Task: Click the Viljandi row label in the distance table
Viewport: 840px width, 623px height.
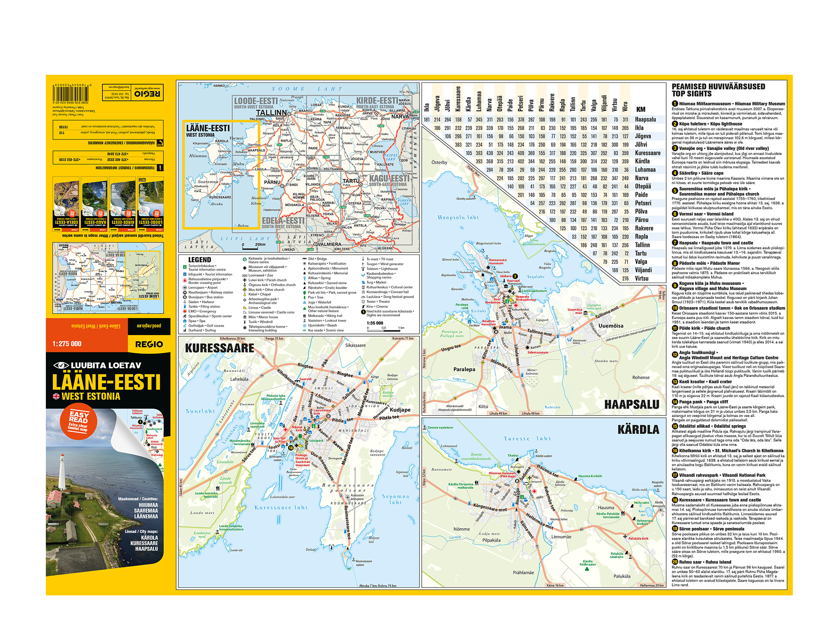Action: [643, 270]
